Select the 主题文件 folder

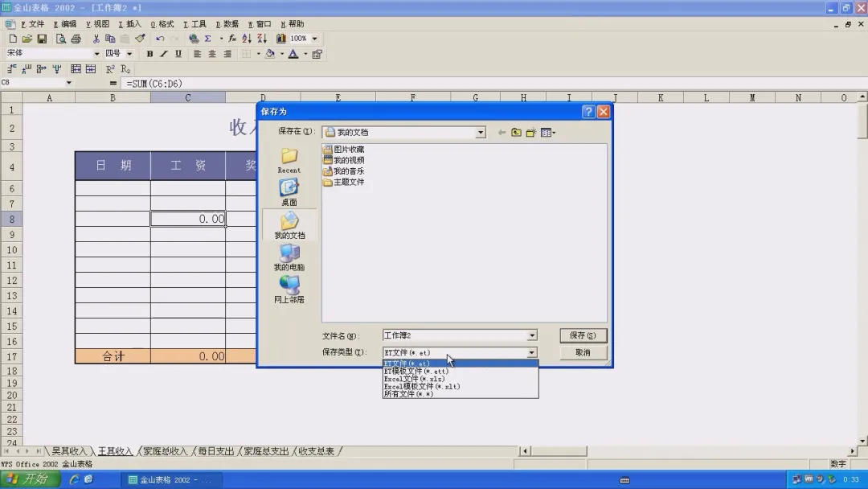click(x=344, y=183)
